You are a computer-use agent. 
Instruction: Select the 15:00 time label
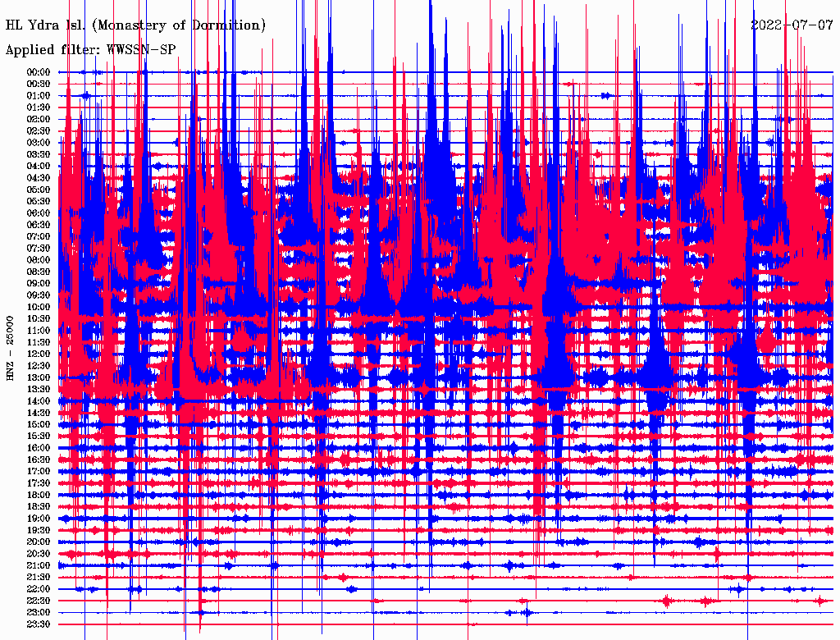[x=39, y=424]
